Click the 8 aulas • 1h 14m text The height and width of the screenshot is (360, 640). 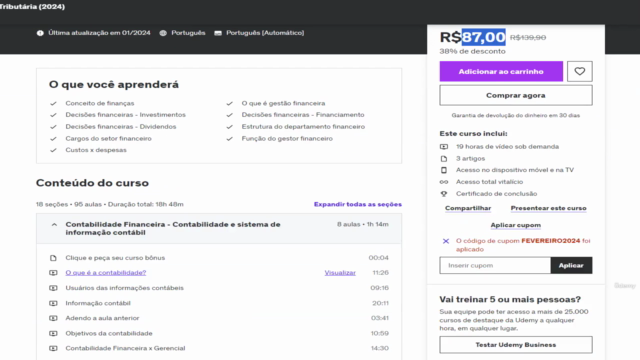362,224
